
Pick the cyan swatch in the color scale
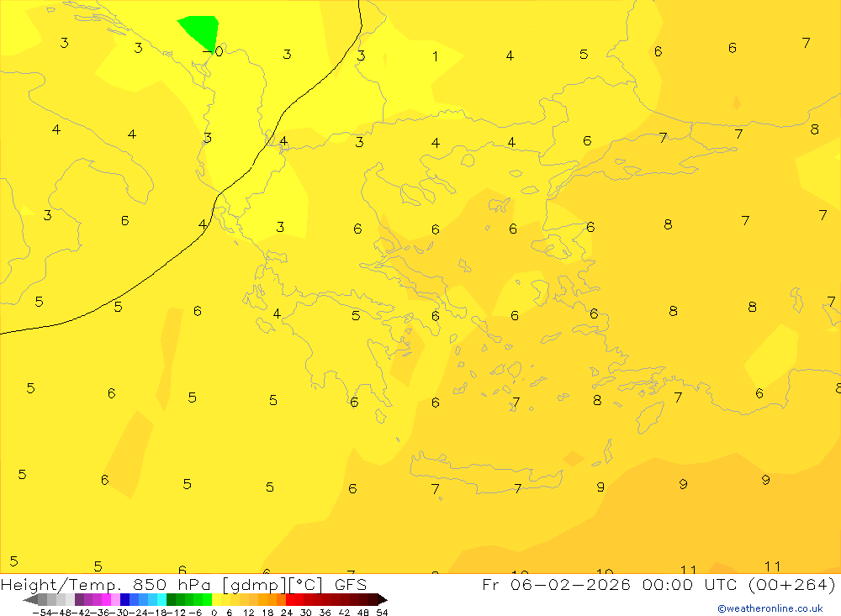(x=161, y=599)
